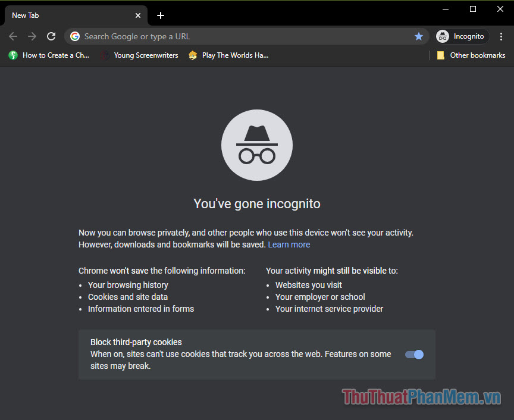Click the How to Create a Ch... bookmark favicon
This screenshot has width=514, height=420.
[x=12, y=55]
